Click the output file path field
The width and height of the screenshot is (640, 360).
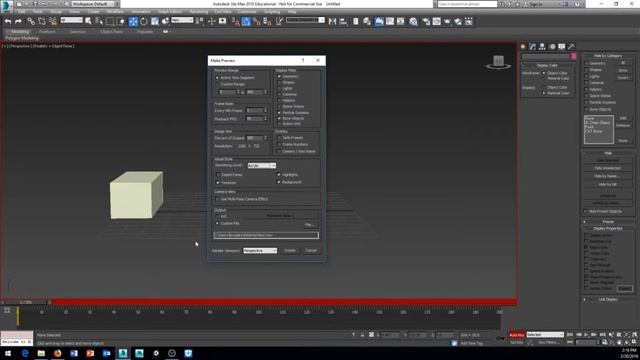[266, 236]
